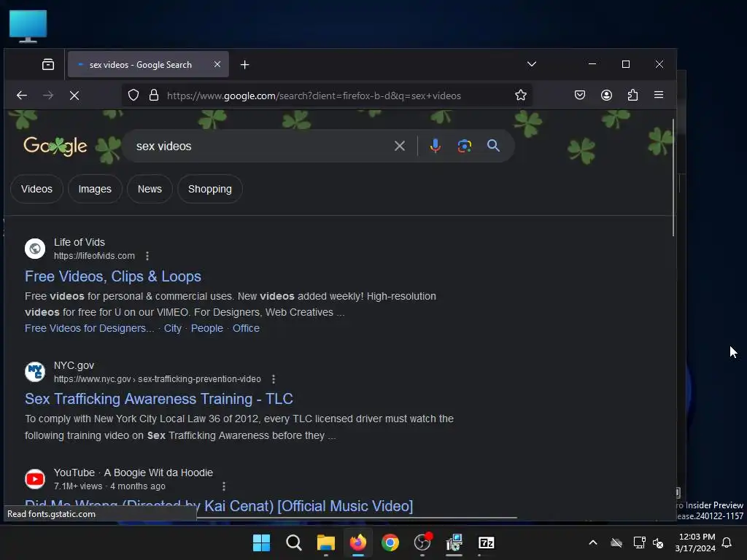Submit search with magnifier icon
This screenshot has width=747, height=560.
tap(494, 146)
